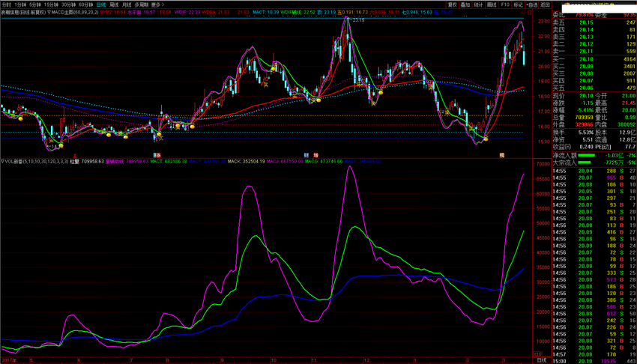Select the 30分钟 timeframe tab
The width and height of the screenshot is (637, 364).
click(x=68, y=4)
